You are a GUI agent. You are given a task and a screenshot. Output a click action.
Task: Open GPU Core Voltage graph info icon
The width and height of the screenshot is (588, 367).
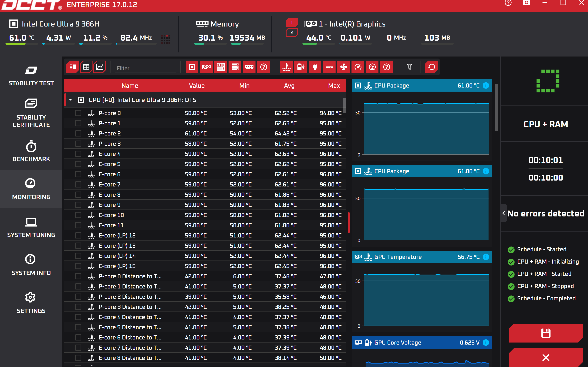point(486,343)
